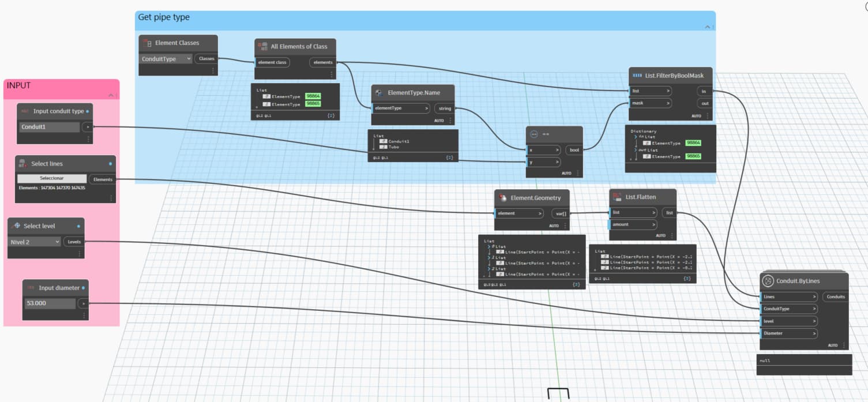Click the List.Flatten node icon
Image resolution: width=868 pixels, height=402 pixels.
pos(616,197)
